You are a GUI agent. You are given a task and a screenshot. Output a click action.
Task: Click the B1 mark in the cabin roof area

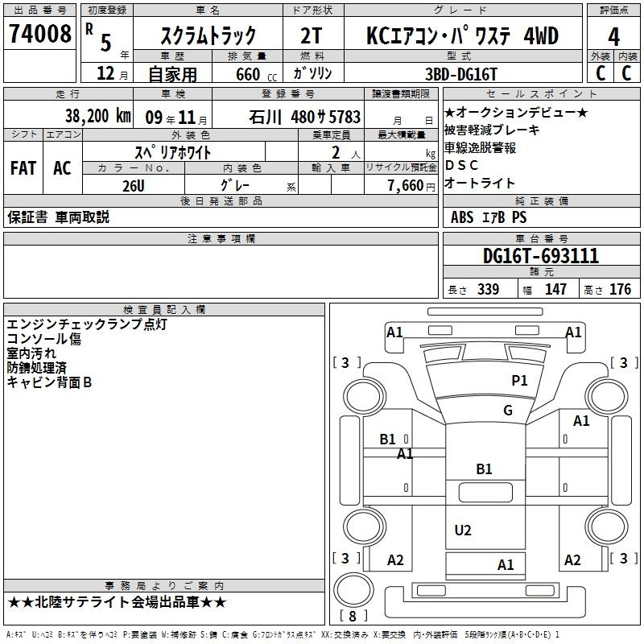(484, 469)
